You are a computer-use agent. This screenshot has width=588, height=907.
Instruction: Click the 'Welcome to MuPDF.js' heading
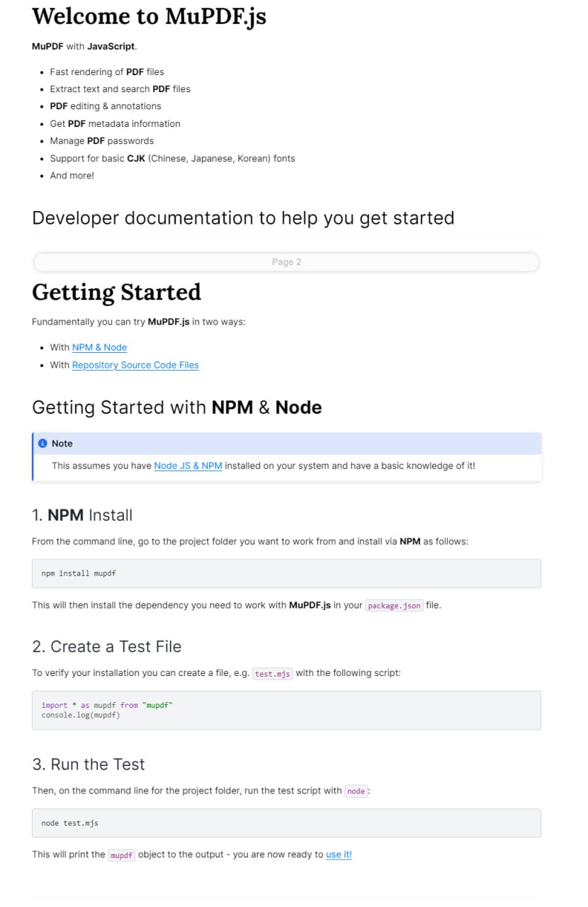149,16
